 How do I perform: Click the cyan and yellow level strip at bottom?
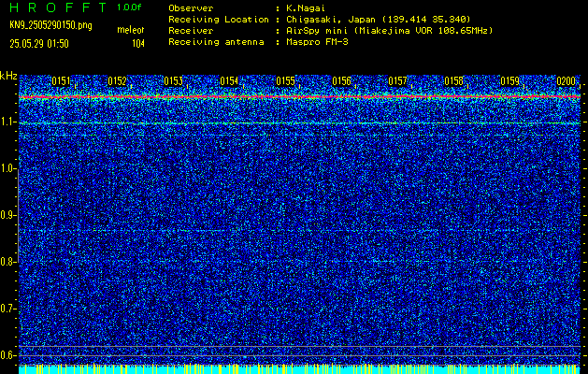(300, 369)
